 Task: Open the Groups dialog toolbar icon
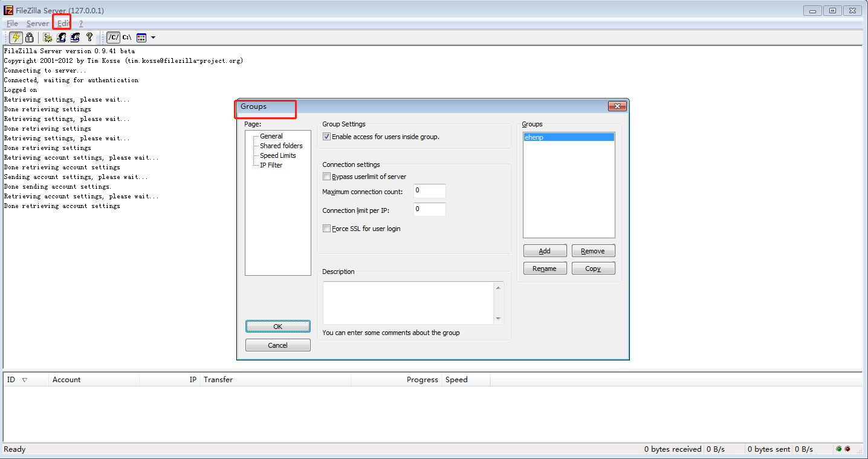point(74,37)
